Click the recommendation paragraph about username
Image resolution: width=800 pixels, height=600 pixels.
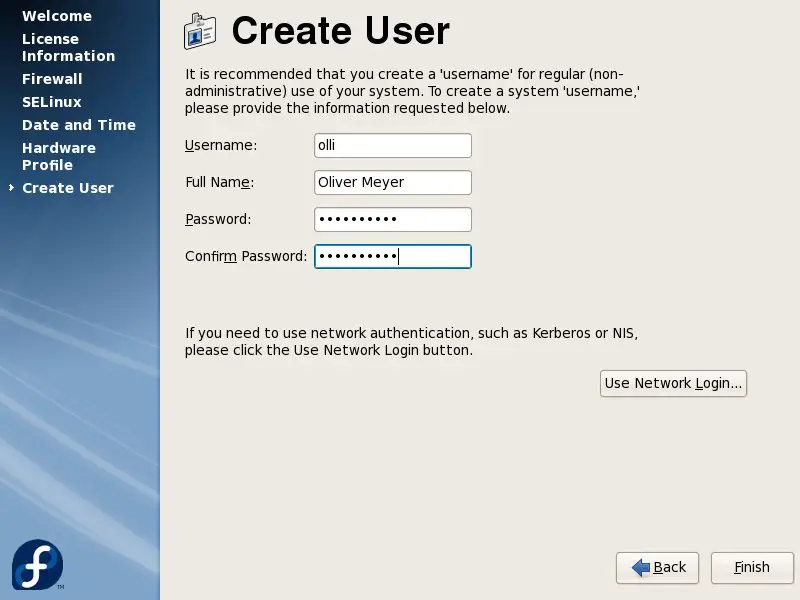coord(412,91)
